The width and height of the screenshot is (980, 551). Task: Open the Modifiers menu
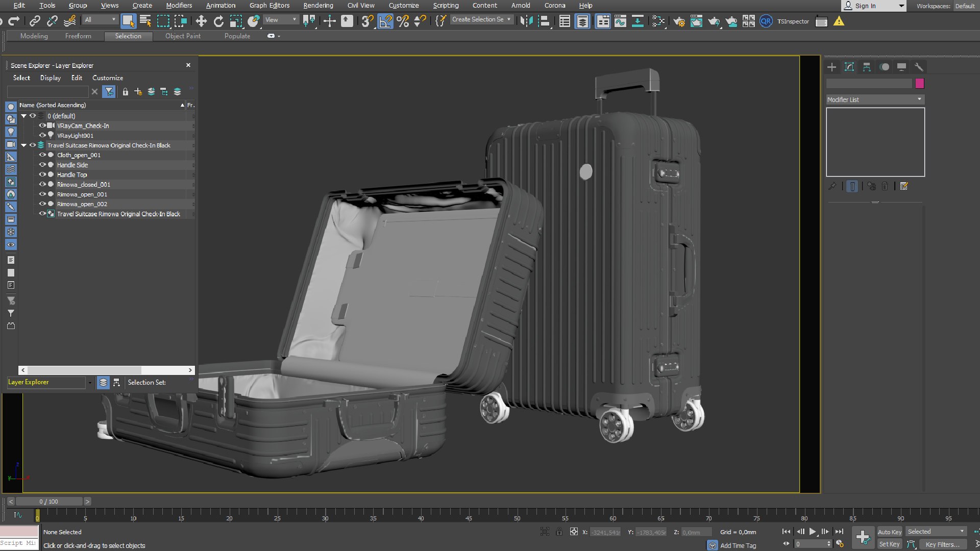click(x=179, y=6)
